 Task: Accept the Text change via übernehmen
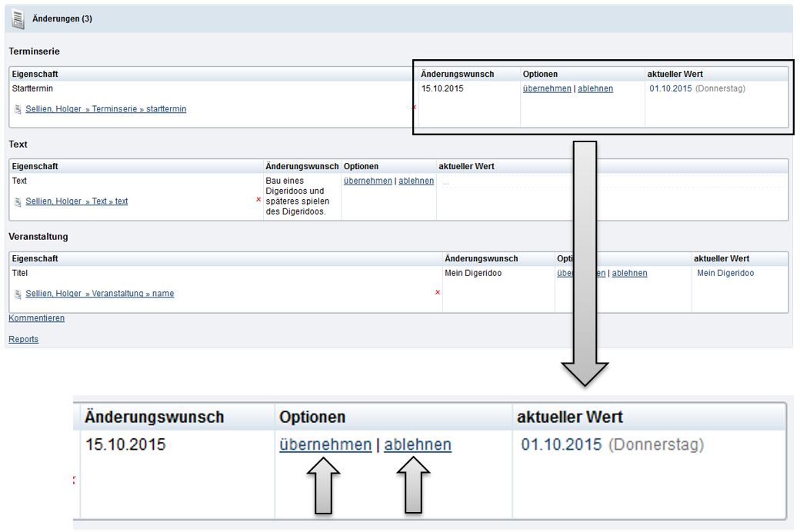[x=368, y=181]
